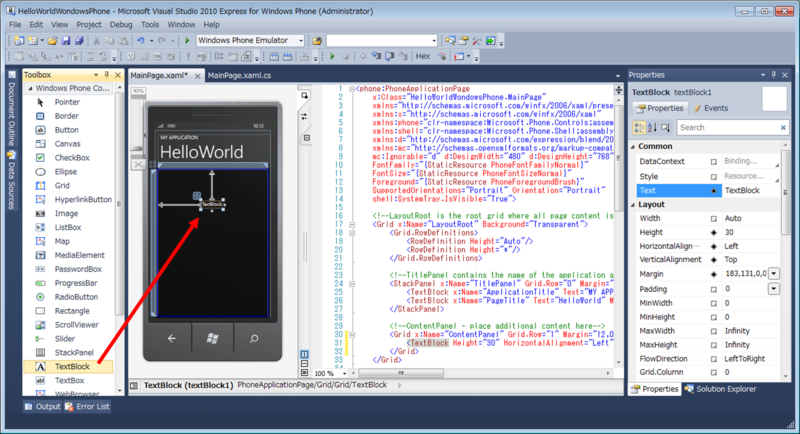Click the Open File folder icon
Image resolution: width=800 pixels, height=434 pixels.
tap(53, 40)
